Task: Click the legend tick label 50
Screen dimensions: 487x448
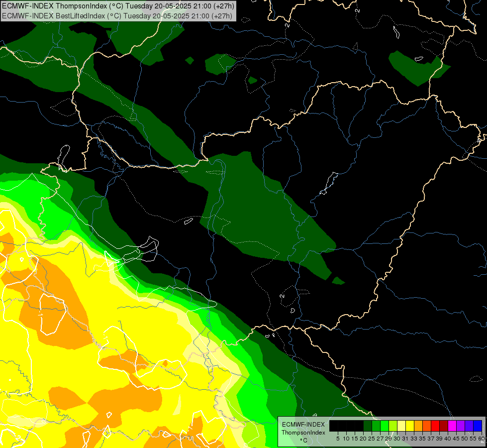Action: pyautogui.click(x=465, y=439)
